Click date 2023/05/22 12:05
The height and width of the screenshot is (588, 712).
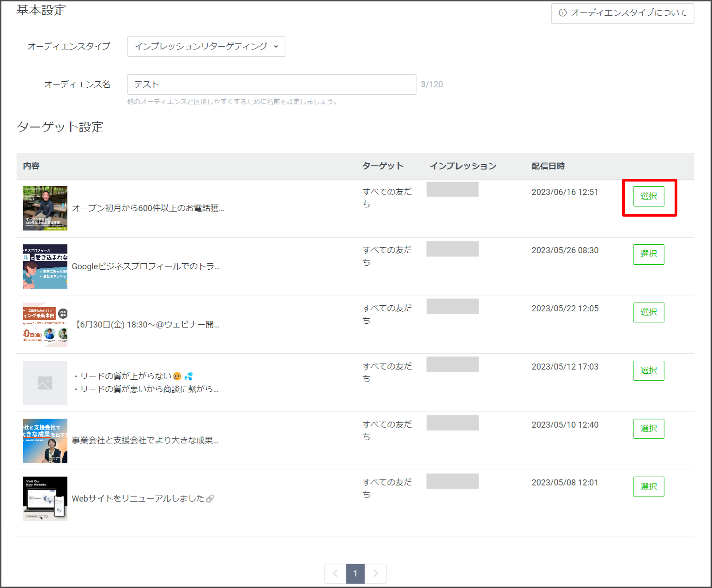565,309
